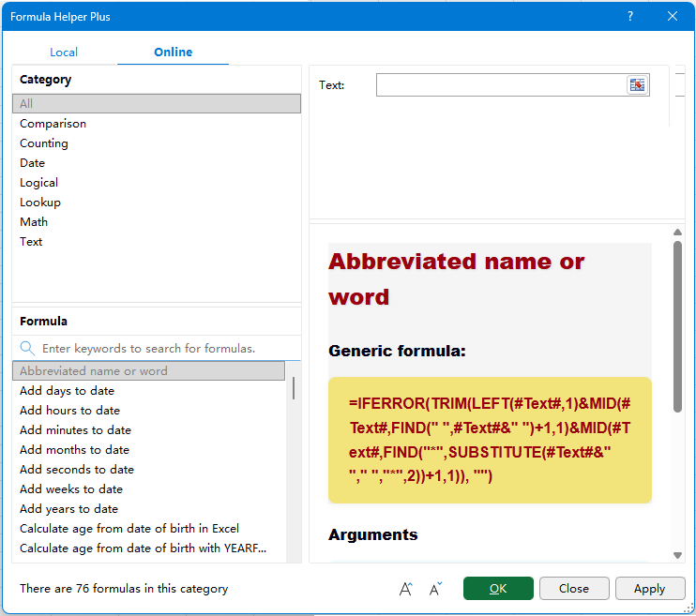
Task: Click the 76 formulas status text
Action: (x=124, y=589)
